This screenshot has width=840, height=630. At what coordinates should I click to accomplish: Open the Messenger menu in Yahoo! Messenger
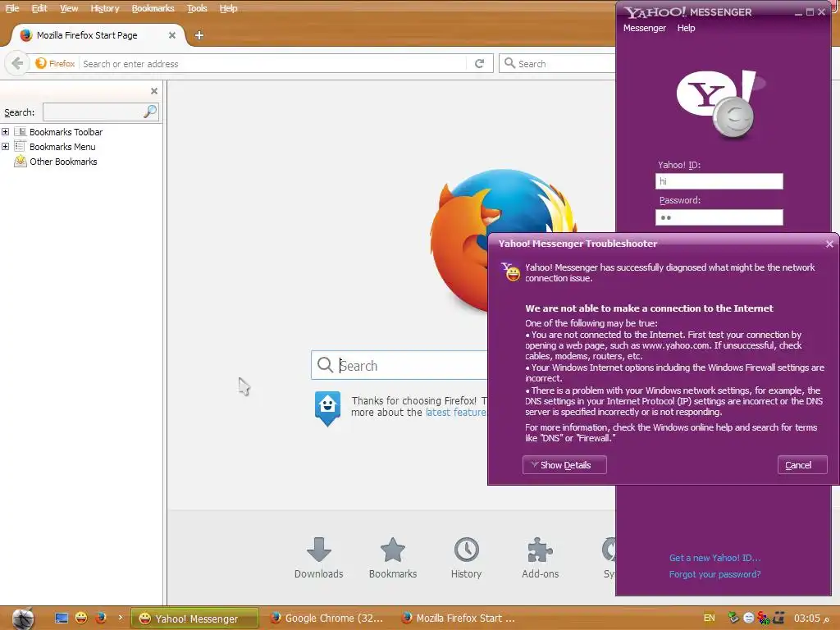coord(645,28)
